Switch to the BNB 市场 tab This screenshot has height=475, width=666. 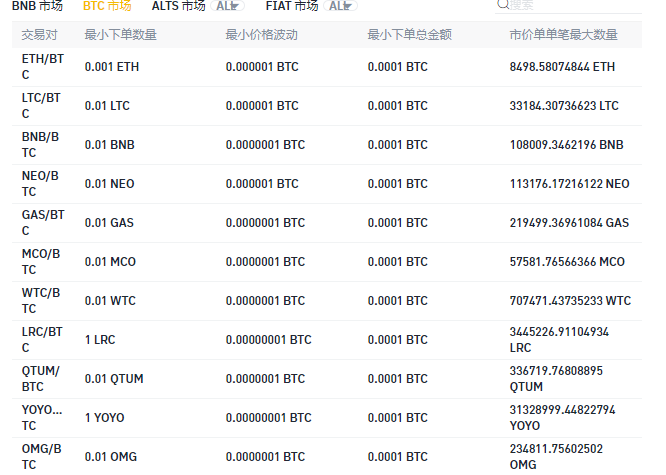(x=36, y=6)
